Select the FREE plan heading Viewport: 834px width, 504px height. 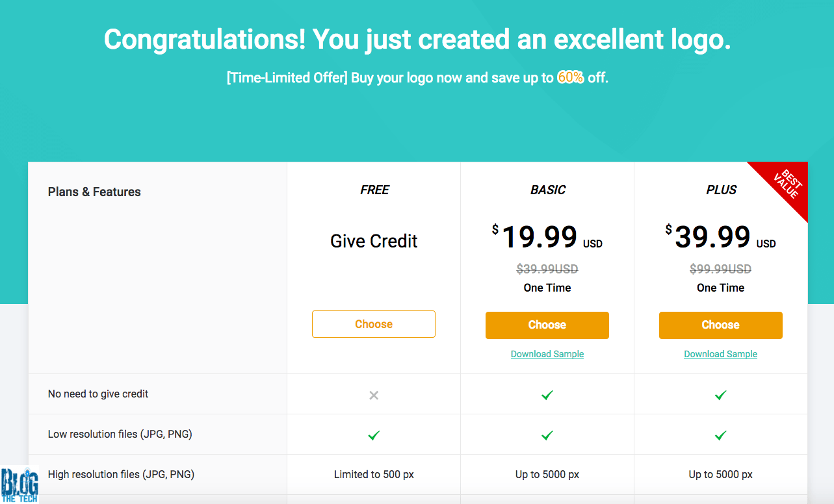(374, 190)
